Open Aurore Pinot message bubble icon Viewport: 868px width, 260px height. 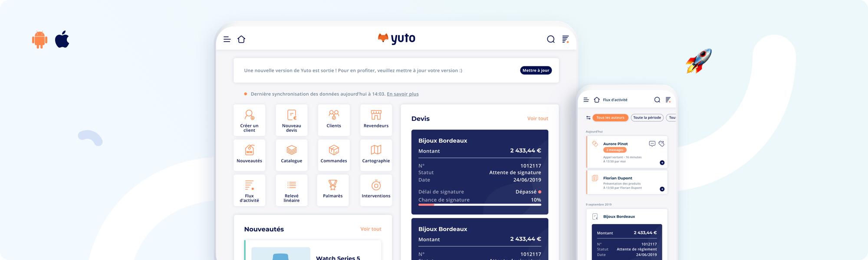click(652, 143)
